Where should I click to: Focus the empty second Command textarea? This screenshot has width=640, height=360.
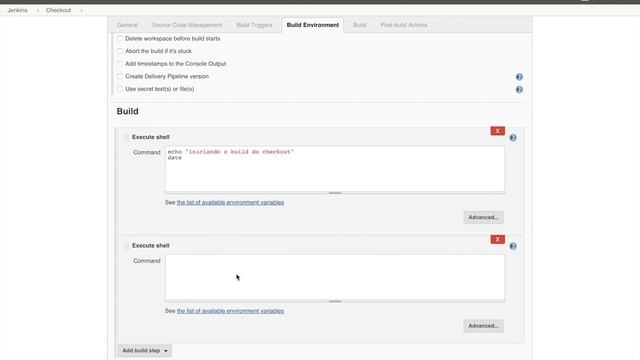click(x=335, y=277)
